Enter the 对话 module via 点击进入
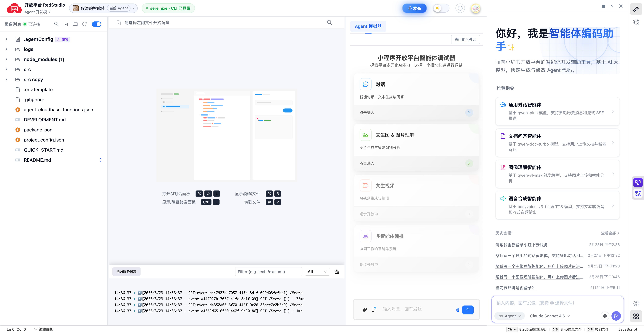644x333 pixels. [x=416, y=113]
